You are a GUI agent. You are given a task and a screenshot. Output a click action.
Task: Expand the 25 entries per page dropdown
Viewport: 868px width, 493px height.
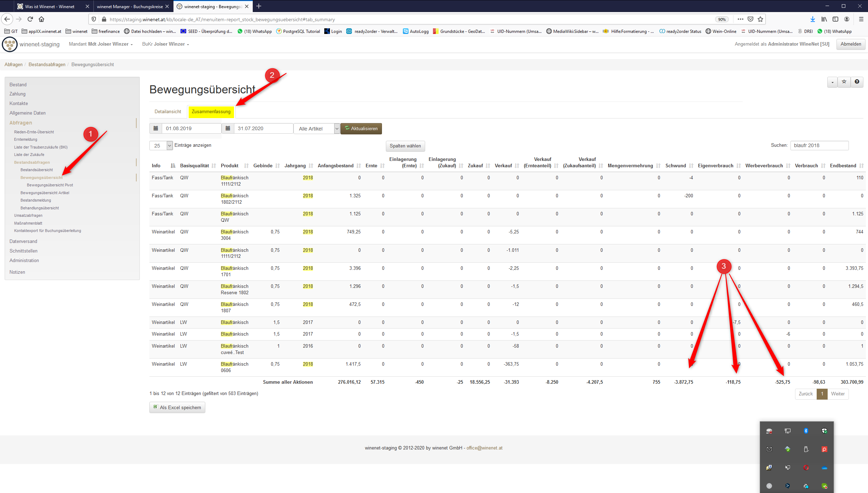(x=161, y=145)
